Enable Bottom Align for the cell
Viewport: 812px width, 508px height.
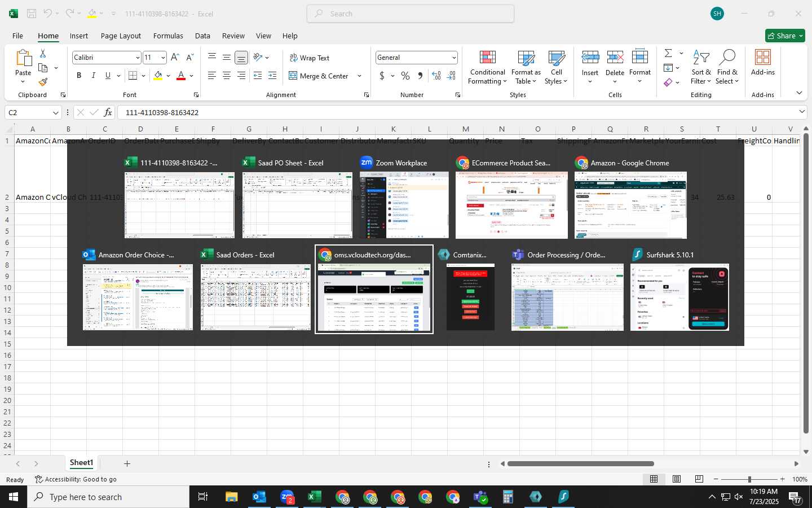241,58
